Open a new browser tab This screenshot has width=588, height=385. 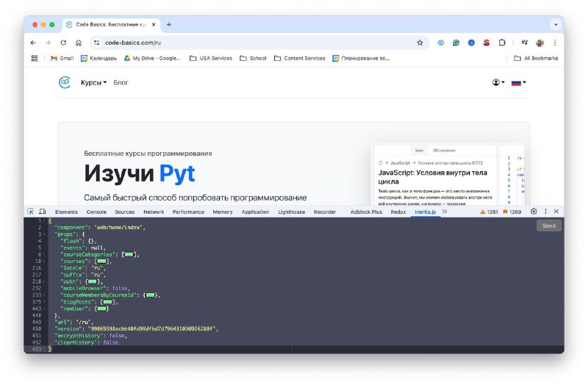[x=169, y=24]
